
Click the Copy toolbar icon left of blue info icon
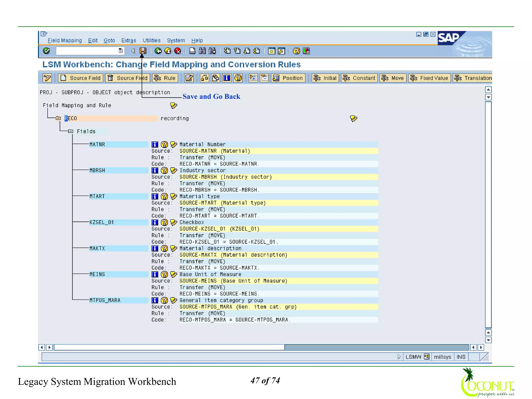pos(216,78)
